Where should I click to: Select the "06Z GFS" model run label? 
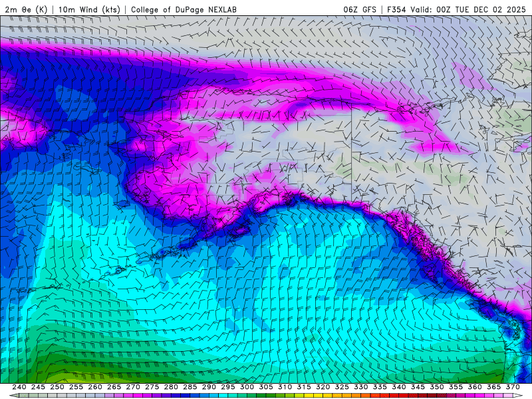[360, 9]
